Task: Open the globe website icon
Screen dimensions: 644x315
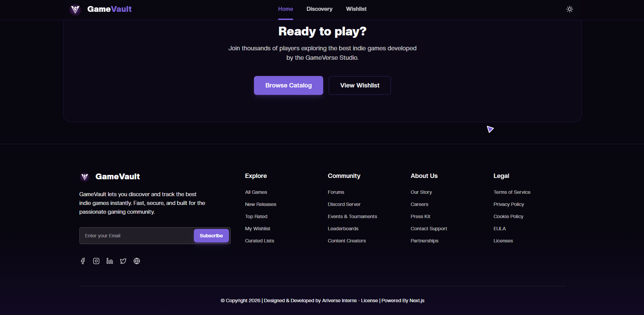Action: point(137,261)
